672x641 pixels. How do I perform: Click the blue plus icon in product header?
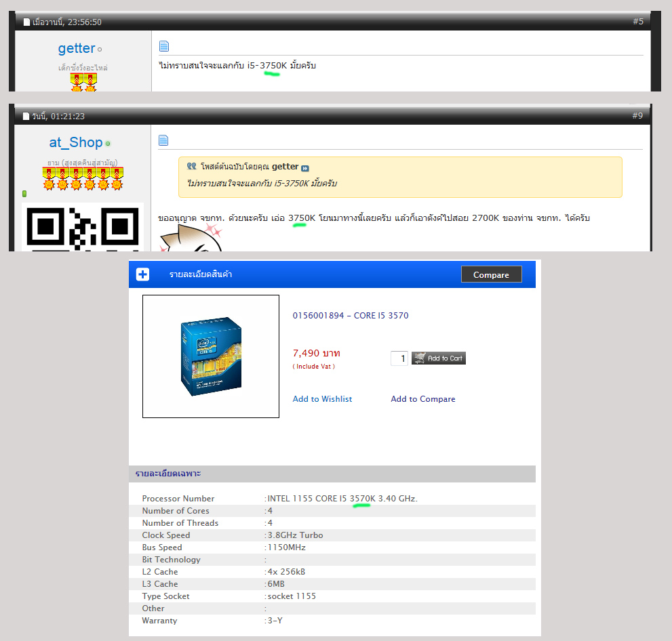coord(142,274)
